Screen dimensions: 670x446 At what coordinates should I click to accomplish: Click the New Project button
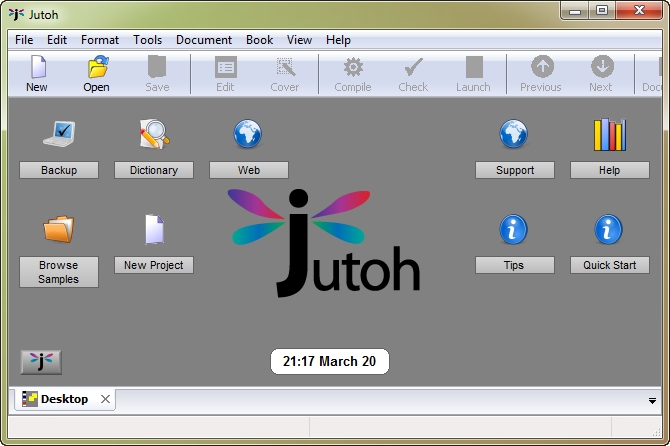(x=154, y=265)
